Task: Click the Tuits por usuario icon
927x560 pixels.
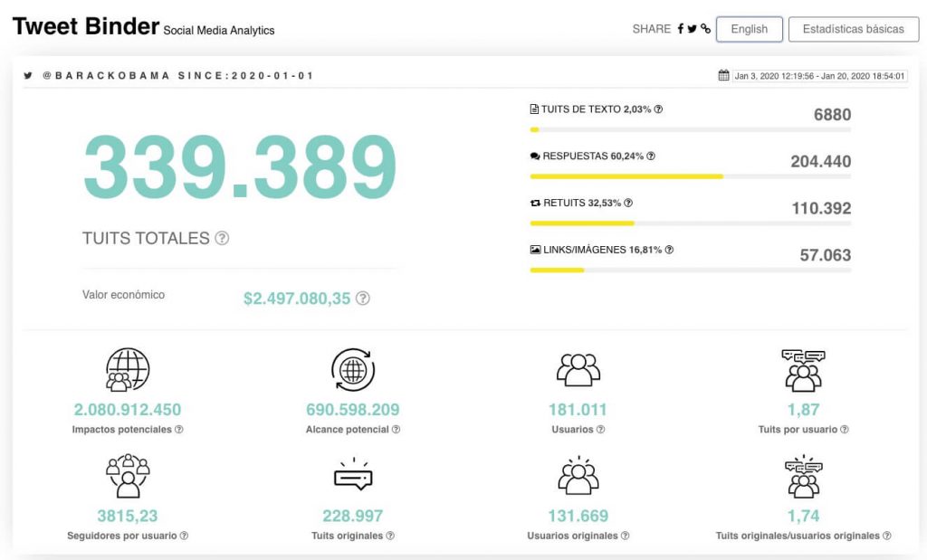Action: (804, 370)
